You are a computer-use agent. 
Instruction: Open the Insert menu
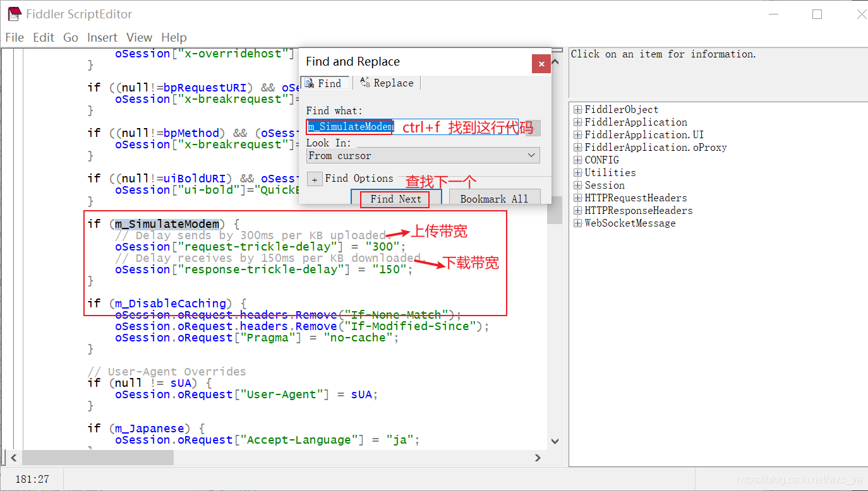pyautogui.click(x=102, y=38)
